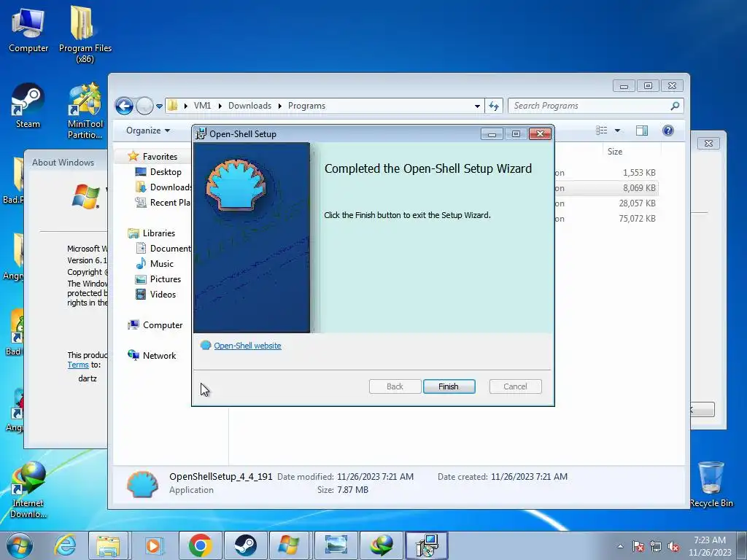Click the Internet Download Manager desktop icon
Viewport: 747px width, 560px height.
[x=28, y=489]
